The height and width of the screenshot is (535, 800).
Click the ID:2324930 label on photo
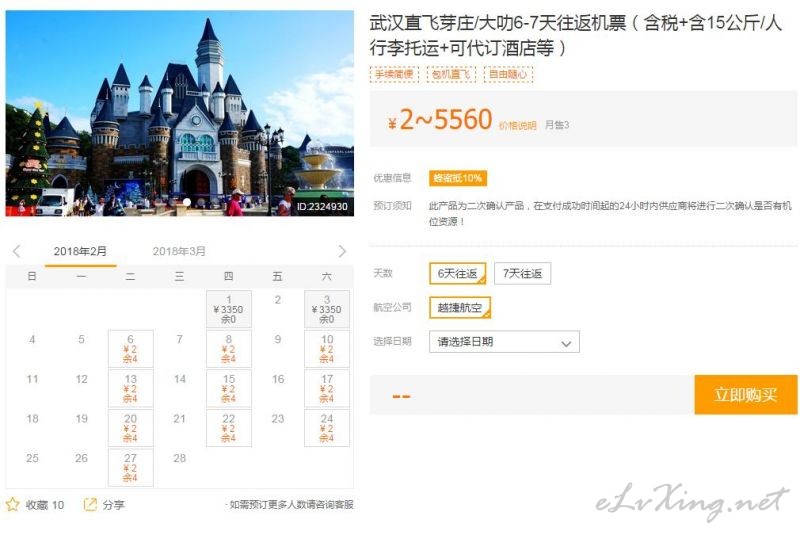(x=322, y=207)
